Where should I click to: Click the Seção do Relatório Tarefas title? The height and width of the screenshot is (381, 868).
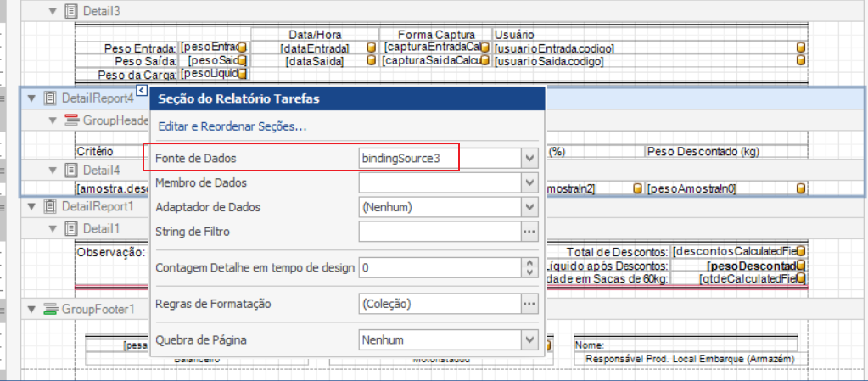[x=239, y=99]
